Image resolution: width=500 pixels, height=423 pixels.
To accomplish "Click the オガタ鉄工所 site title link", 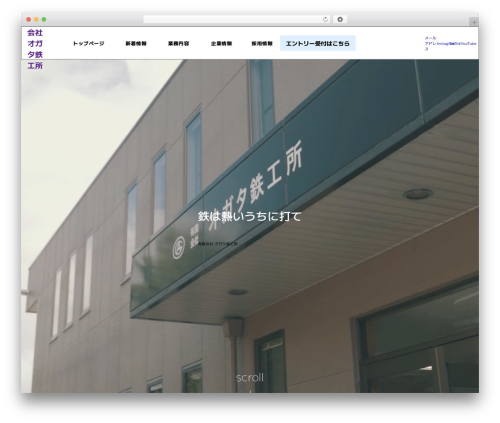I will pos(35,49).
